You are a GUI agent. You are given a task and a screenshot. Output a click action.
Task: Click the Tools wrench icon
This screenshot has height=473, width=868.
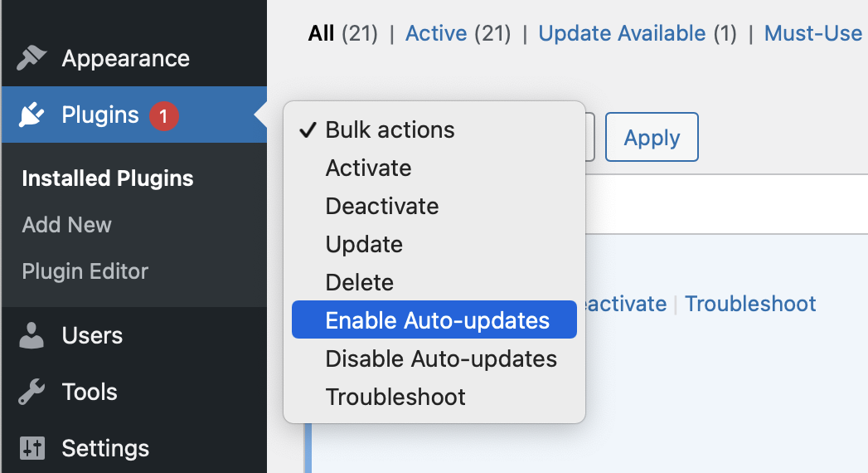32,392
